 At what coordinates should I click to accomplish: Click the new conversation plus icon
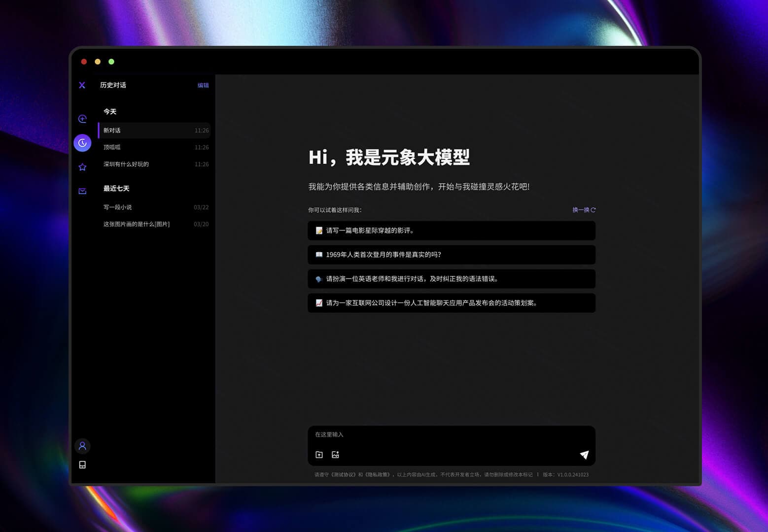[x=82, y=119]
